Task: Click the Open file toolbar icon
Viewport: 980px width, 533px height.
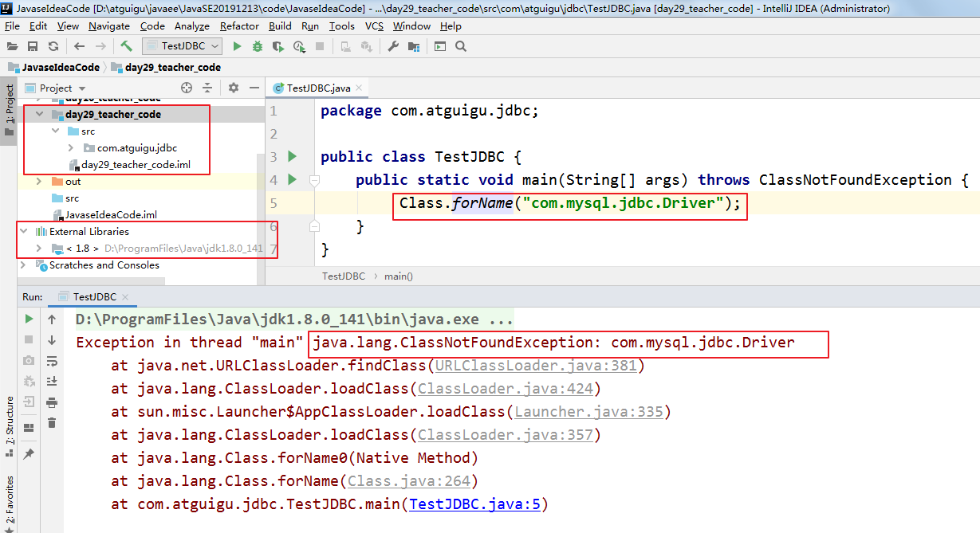Action: [13, 46]
